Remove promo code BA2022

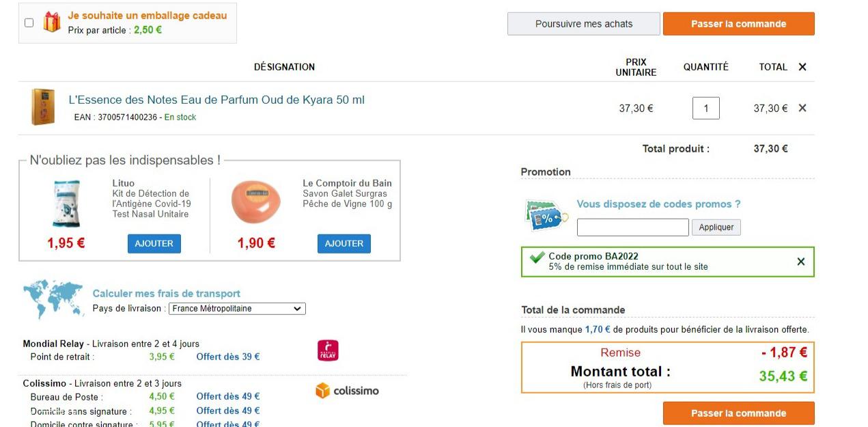point(801,262)
